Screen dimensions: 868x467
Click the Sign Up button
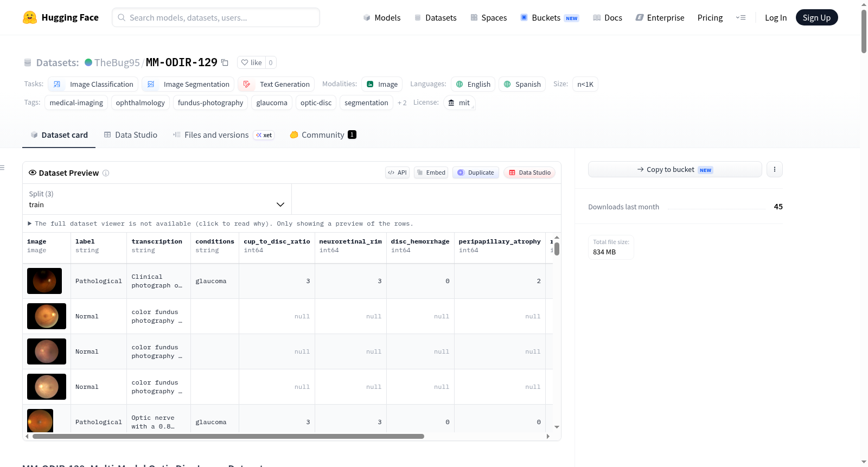[x=816, y=17]
